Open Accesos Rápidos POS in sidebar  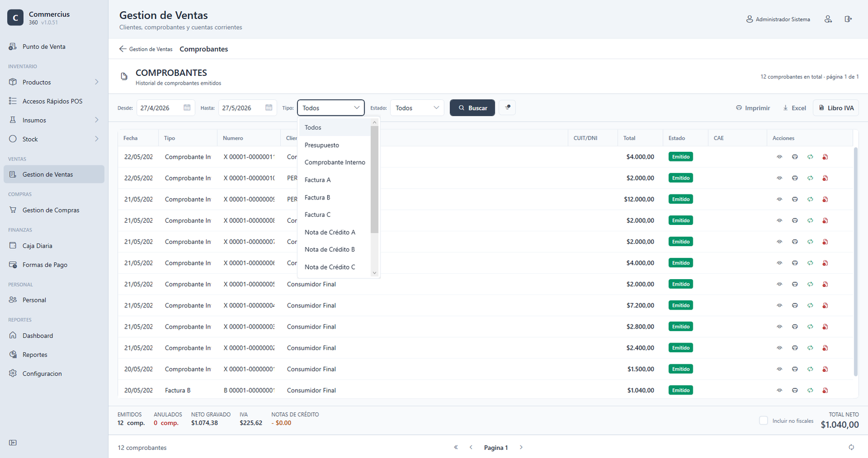tap(54, 101)
